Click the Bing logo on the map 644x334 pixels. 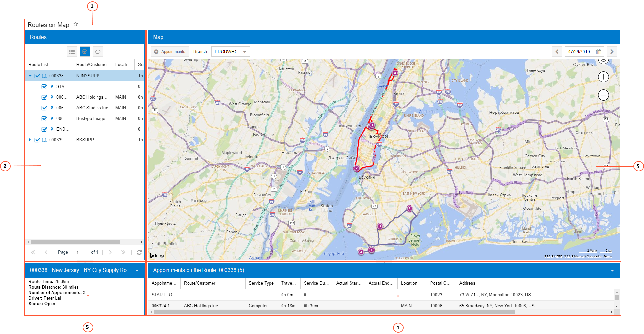click(x=157, y=256)
